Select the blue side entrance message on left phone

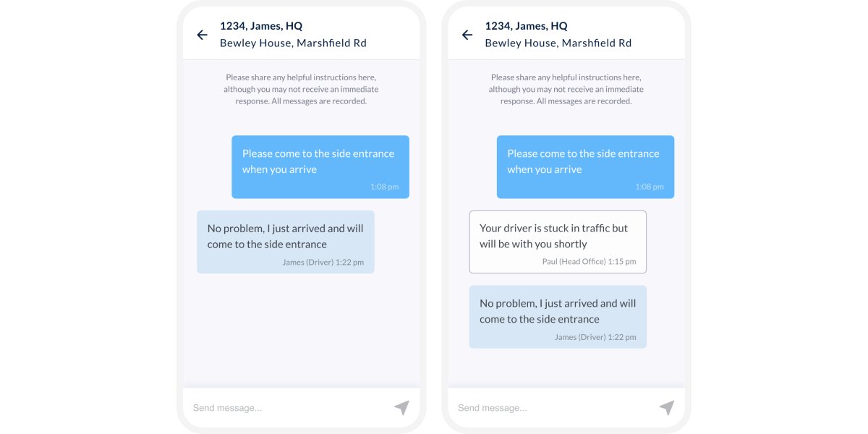(320, 161)
